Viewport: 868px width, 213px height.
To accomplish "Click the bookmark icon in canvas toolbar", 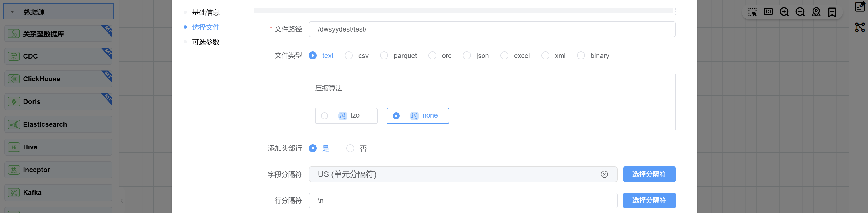I will pos(832,12).
